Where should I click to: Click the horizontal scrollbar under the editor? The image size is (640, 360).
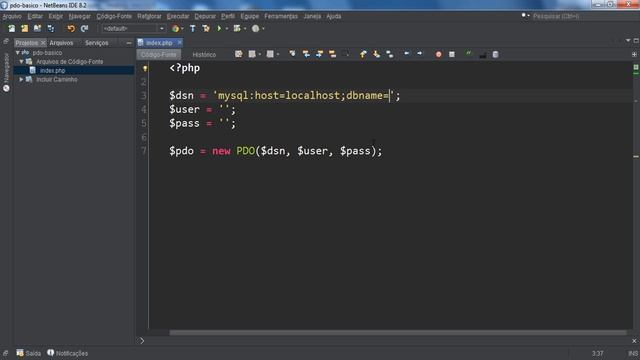pos(398,333)
